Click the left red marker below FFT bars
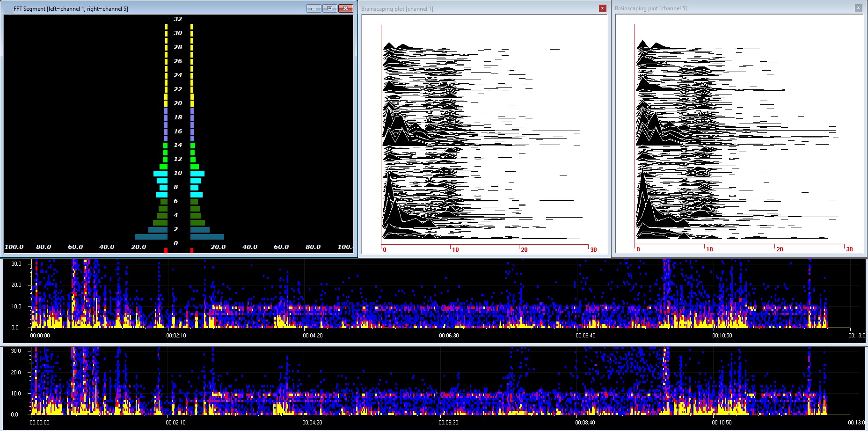The height and width of the screenshot is (431, 868). click(x=166, y=251)
